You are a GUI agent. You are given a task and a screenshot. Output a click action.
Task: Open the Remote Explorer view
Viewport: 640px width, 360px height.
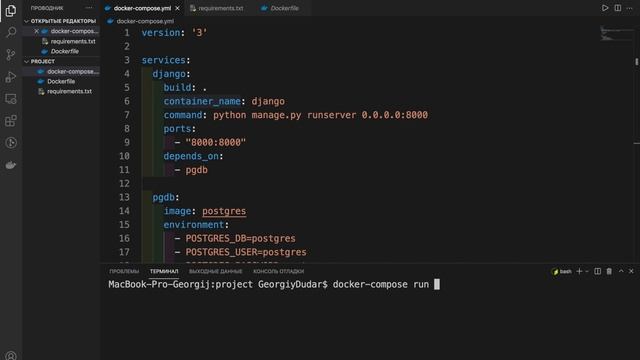[11, 99]
